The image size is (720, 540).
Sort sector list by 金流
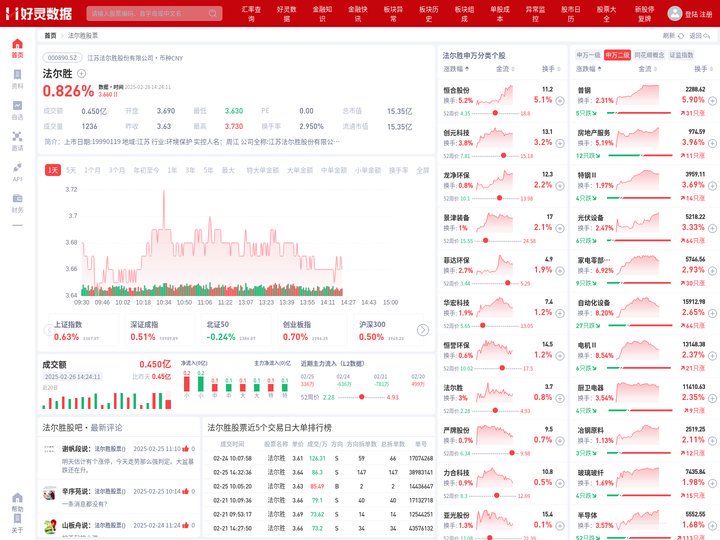point(647,69)
